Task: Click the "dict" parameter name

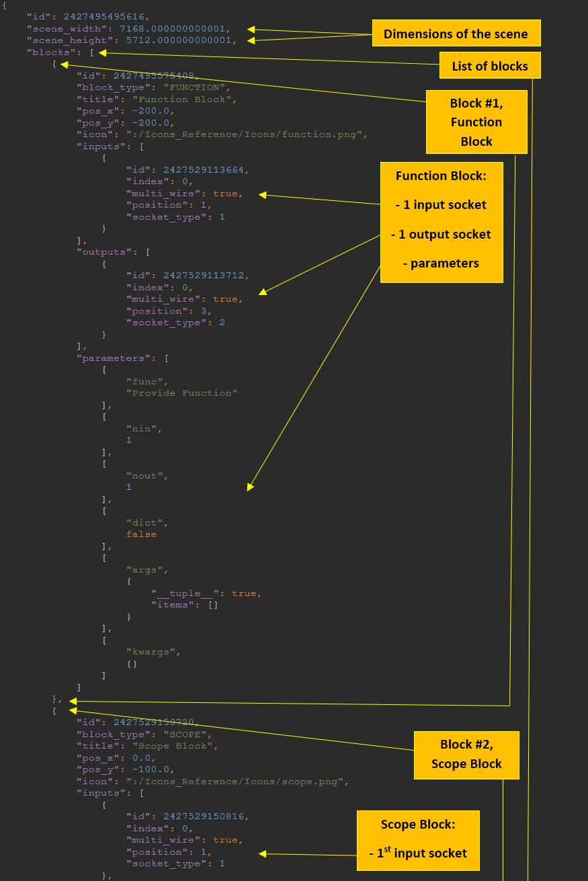Action: pos(145,523)
